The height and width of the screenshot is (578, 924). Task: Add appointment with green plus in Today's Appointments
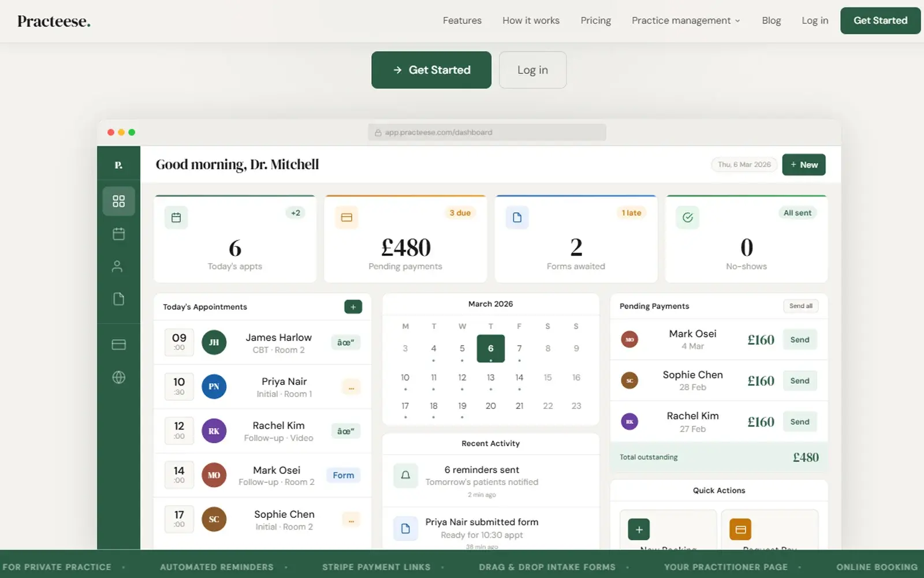click(353, 307)
